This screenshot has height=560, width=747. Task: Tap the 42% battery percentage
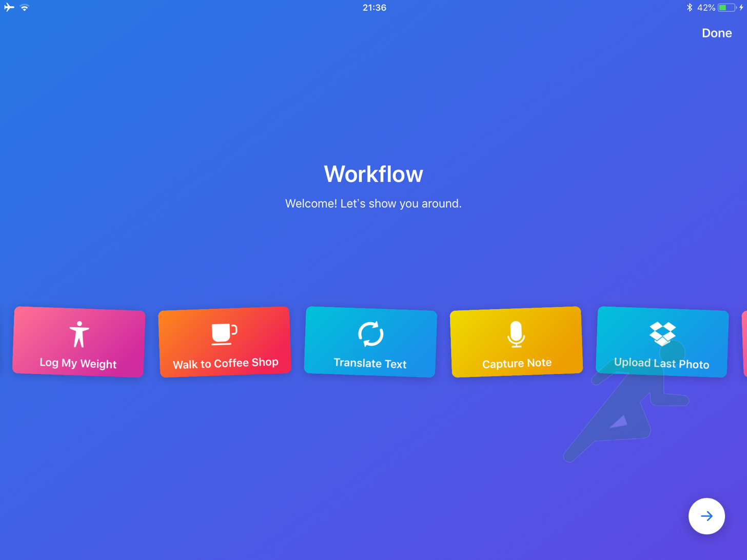[x=706, y=8]
